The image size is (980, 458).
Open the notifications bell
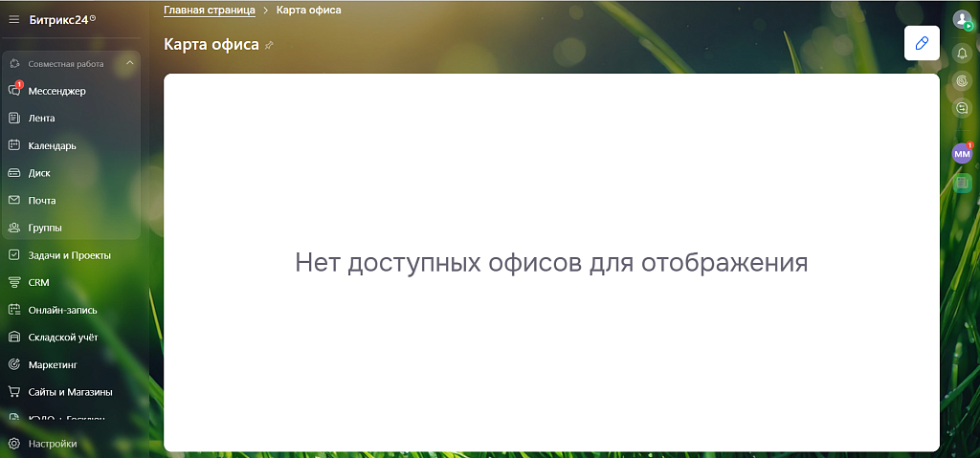click(x=963, y=53)
